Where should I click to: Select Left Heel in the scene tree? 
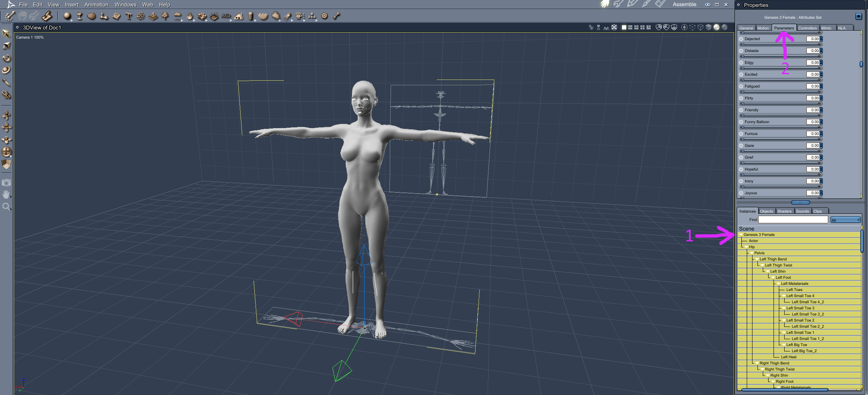coord(788,357)
